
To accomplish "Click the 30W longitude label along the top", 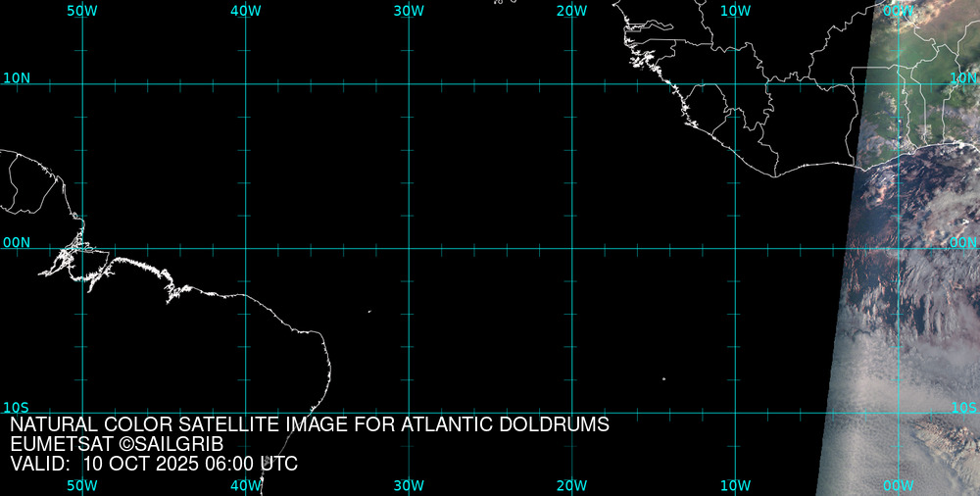I will [409, 11].
